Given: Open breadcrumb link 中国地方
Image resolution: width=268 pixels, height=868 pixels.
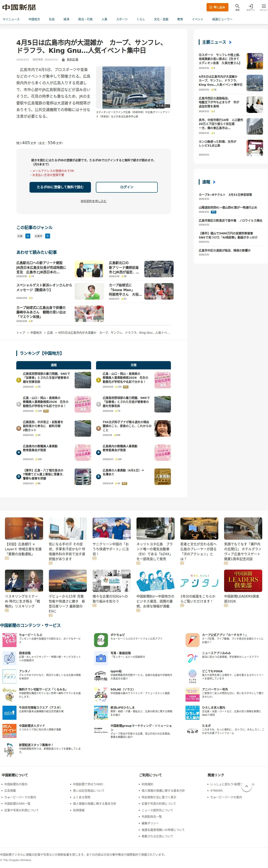Looking at the screenshot, I should click(36, 333).
